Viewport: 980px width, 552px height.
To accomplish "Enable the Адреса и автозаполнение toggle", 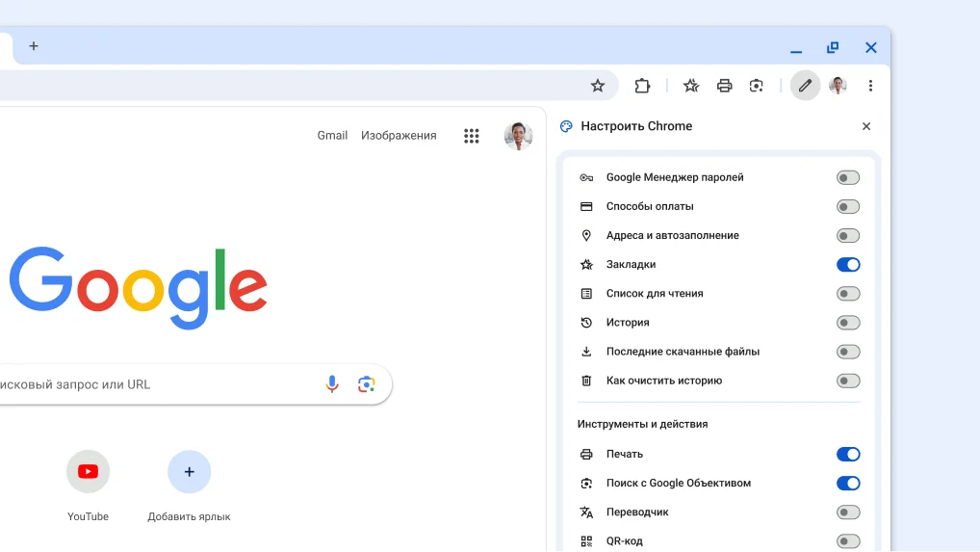I will [848, 236].
